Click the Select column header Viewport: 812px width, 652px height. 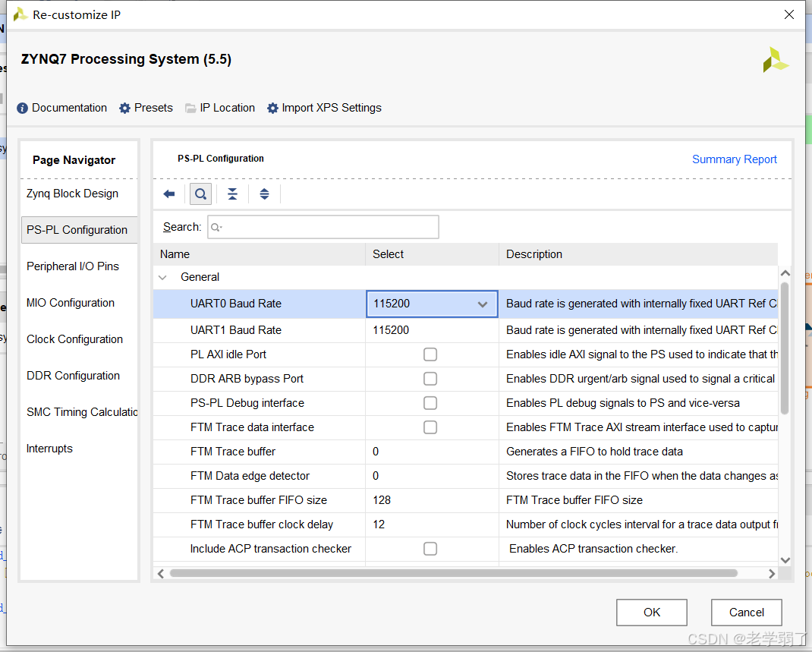tap(432, 254)
